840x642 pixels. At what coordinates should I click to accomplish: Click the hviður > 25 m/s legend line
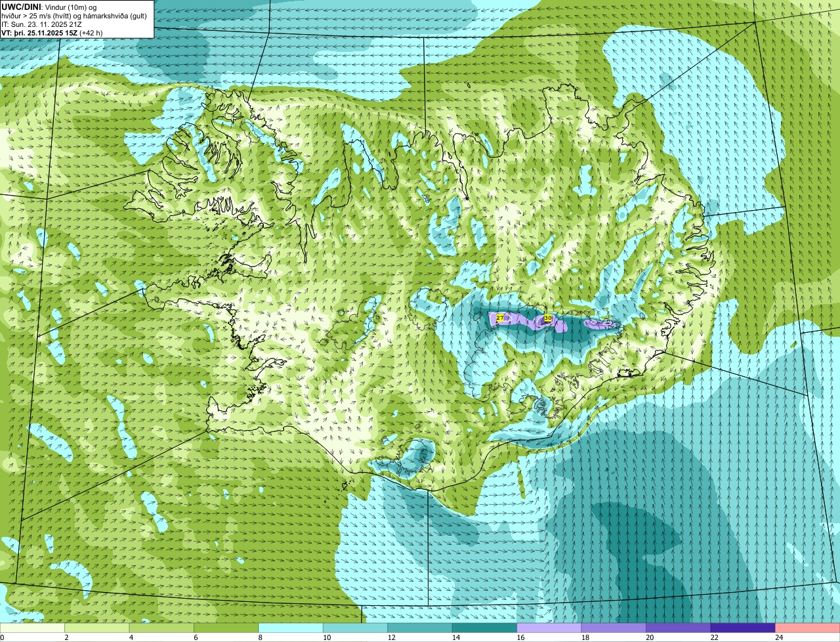(x=74, y=16)
